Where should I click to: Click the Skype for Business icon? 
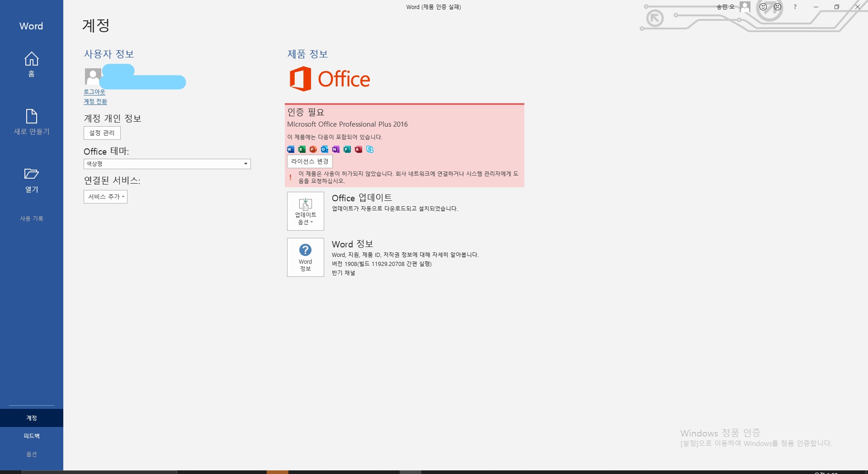point(370,149)
